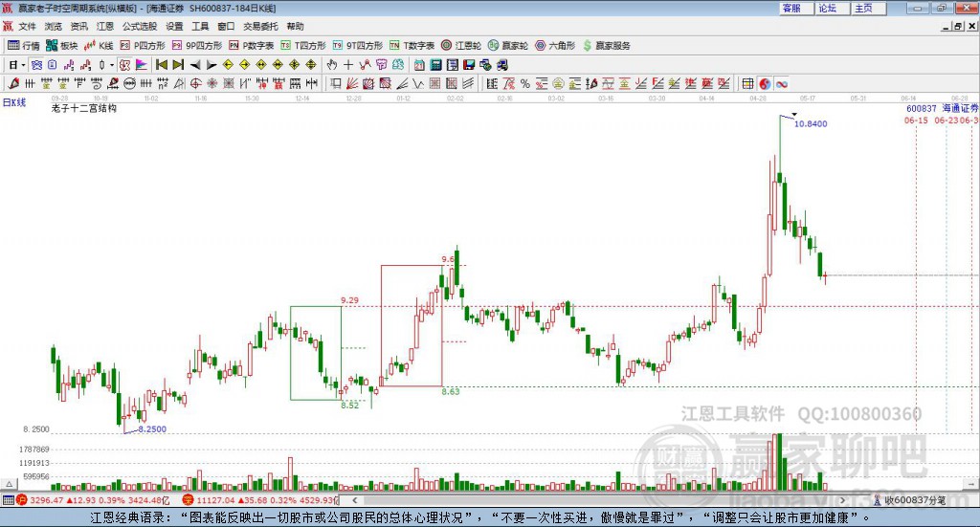Image resolution: width=980 pixels, height=527 pixels.
Task: Click horizontal scrollbar right arrow
Action: (x=842, y=500)
